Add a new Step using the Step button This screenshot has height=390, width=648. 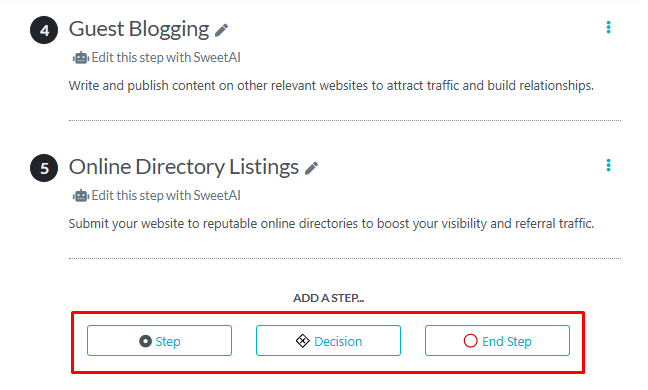tap(160, 340)
